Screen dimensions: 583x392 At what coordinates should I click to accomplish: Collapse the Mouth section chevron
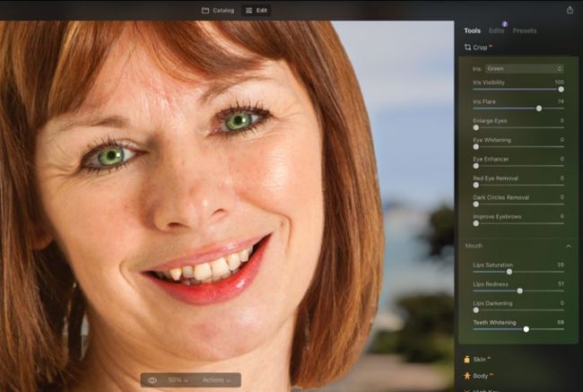coord(568,246)
